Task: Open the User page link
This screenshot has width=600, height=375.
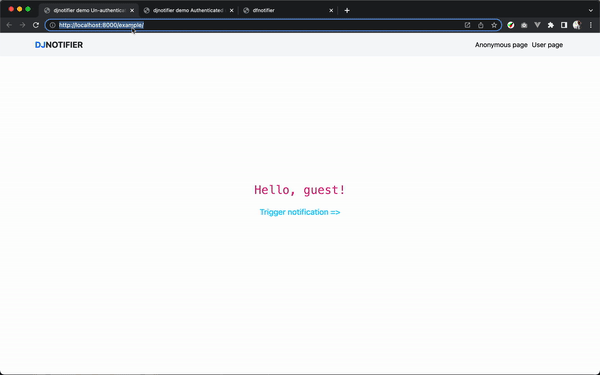Action: (x=547, y=45)
